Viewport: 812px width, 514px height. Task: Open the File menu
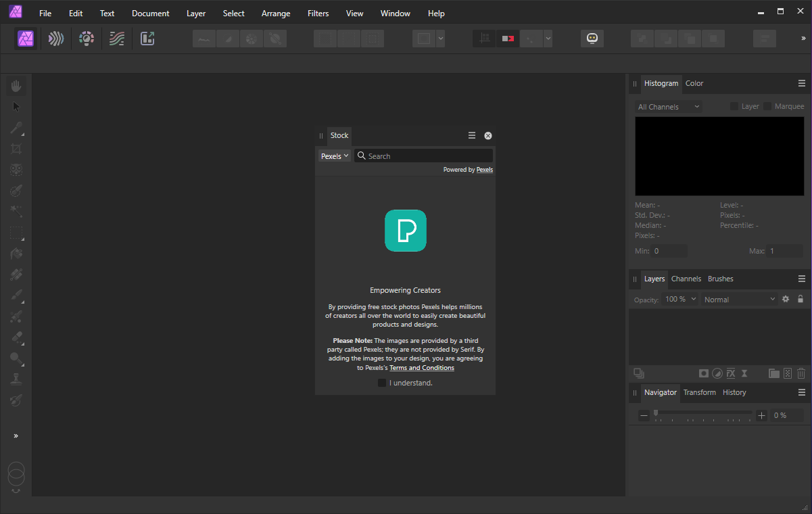point(45,14)
